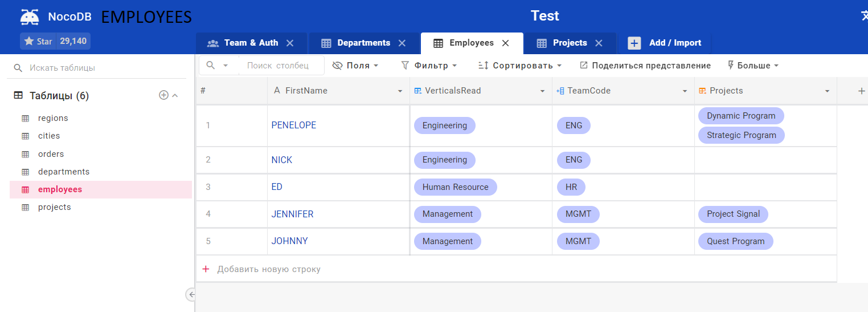Click the Add / Import button
Image resolution: width=868 pixels, height=312 pixels.
665,43
